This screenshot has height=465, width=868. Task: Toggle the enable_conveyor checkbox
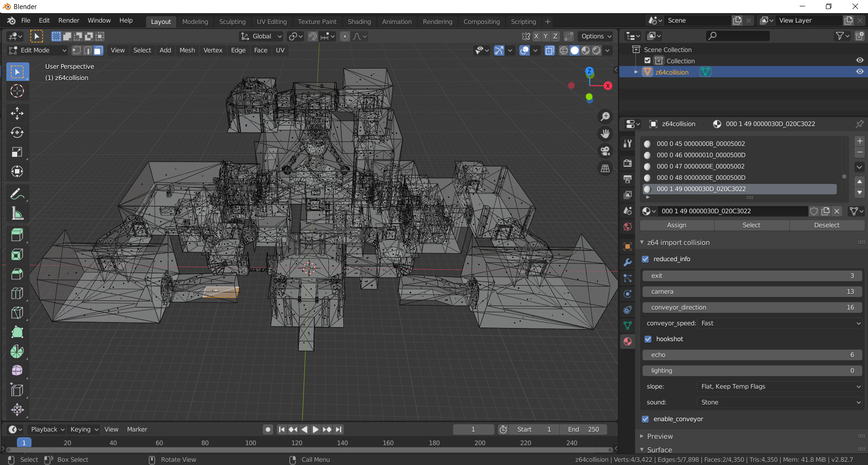coord(645,419)
